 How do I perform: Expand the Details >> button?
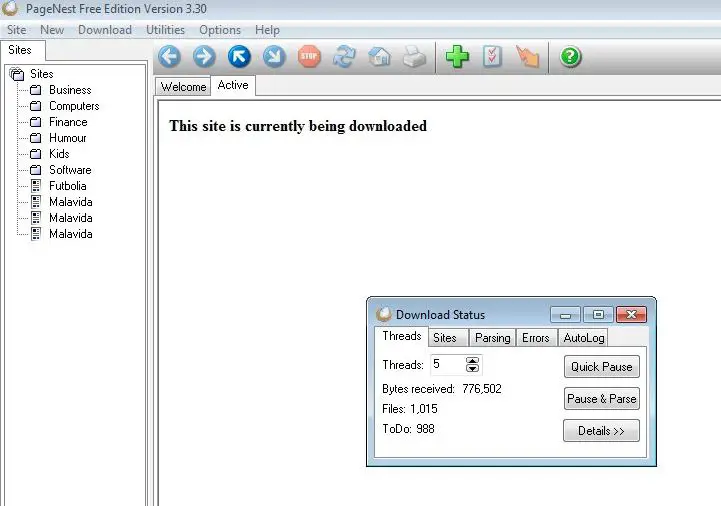[601, 431]
